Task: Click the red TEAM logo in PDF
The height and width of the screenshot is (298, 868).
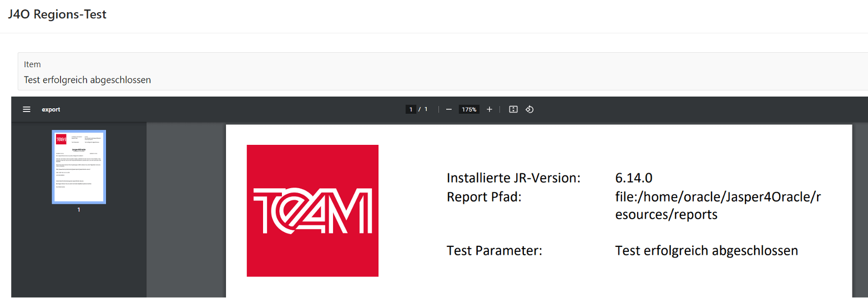Action: (x=312, y=211)
